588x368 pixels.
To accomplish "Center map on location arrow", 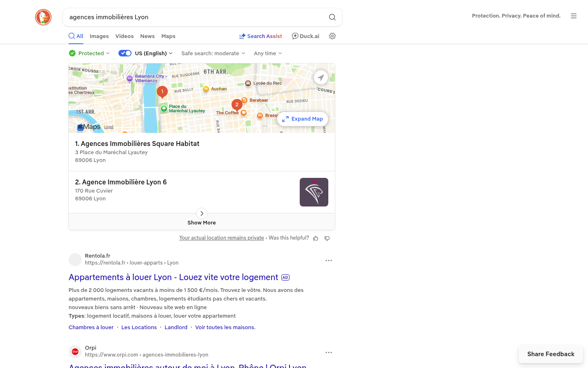I will [x=321, y=77].
